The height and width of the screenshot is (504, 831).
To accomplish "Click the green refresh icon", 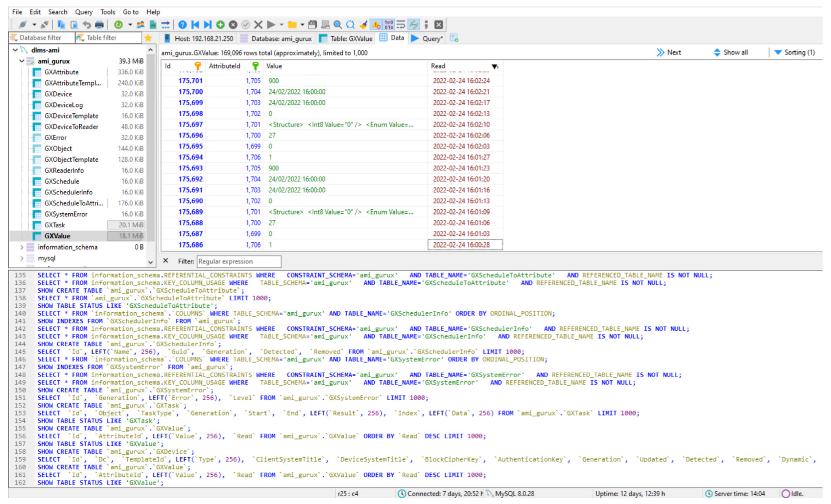I will (x=118, y=25).
